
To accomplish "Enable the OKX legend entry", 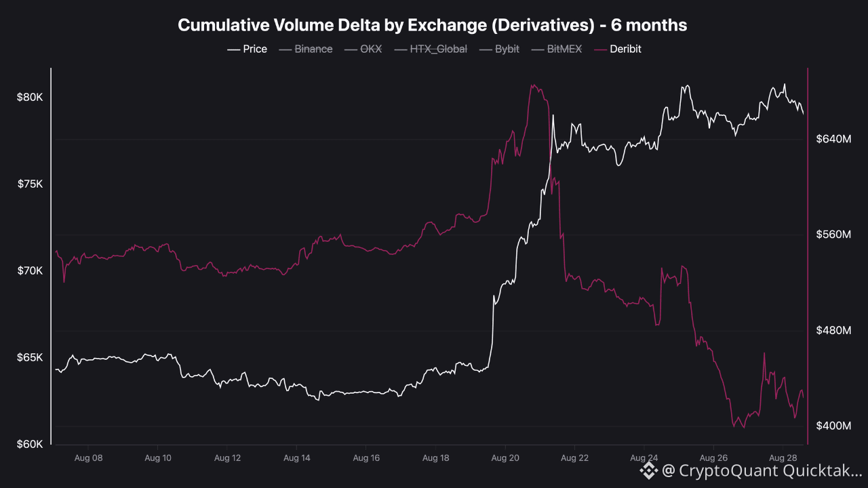I will 363,49.
